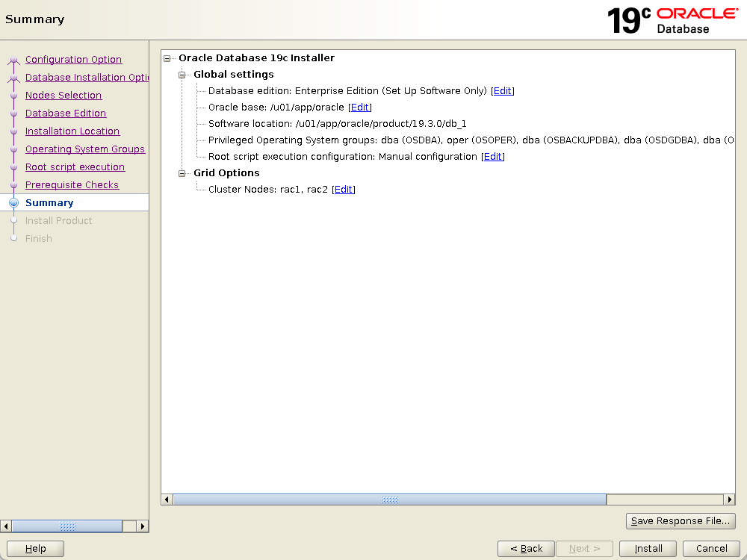Collapse the Oracle Database 19c Installer root node

pos(167,58)
